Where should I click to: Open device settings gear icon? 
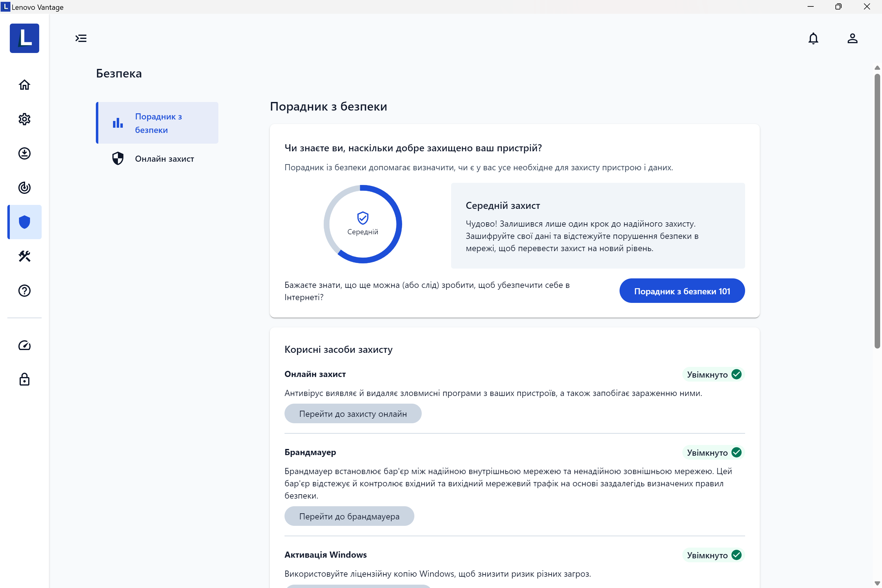pos(24,119)
